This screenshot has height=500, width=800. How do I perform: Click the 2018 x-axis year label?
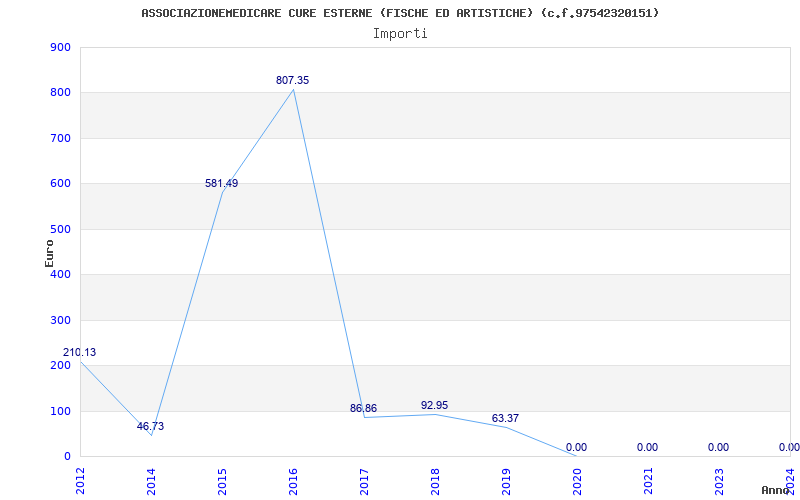point(435,480)
